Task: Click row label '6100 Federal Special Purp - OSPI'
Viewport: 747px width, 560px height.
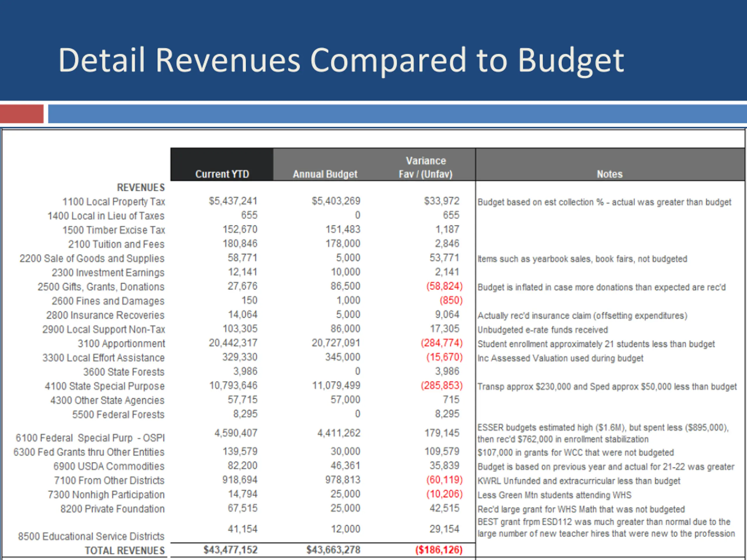Action: 90,438
